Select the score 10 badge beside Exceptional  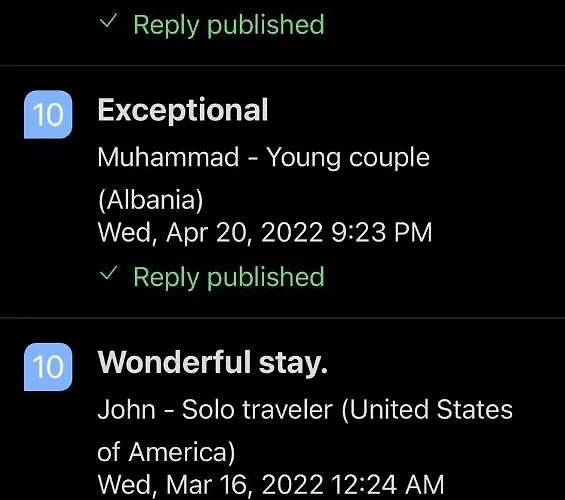tap(48, 115)
